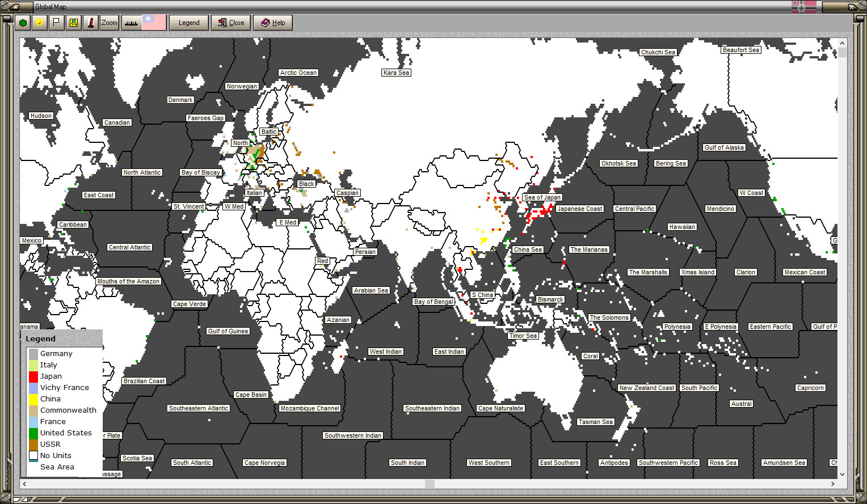Click the yellow sunburst toolbar icon
The width and height of the screenshot is (867, 504).
[x=39, y=23]
